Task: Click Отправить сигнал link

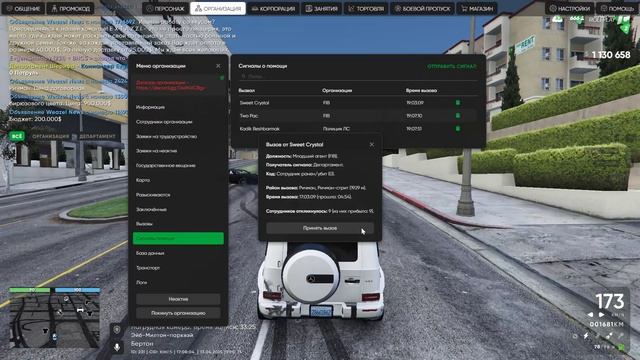Action: tap(452, 66)
